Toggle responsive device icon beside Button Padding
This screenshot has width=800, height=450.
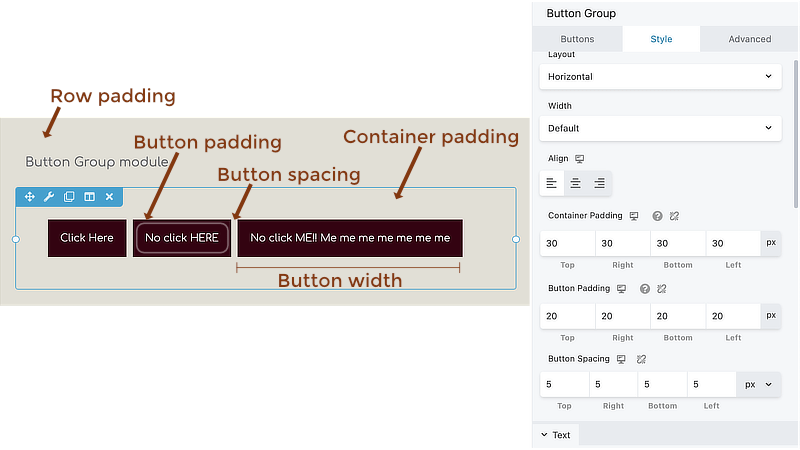tap(621, 289)
